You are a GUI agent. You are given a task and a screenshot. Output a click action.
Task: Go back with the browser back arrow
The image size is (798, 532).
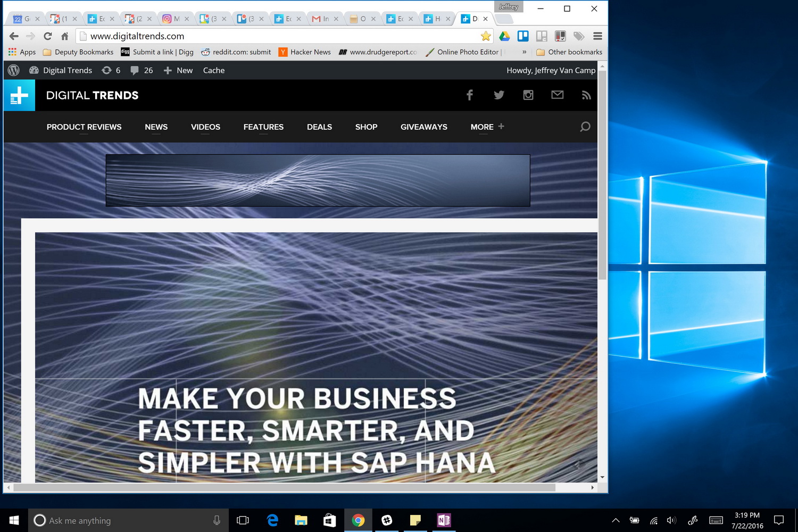tap(14, 36)
